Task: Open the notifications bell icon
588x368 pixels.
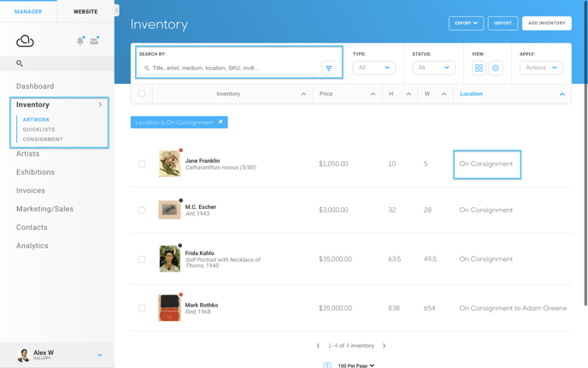Action: (80, 41)
